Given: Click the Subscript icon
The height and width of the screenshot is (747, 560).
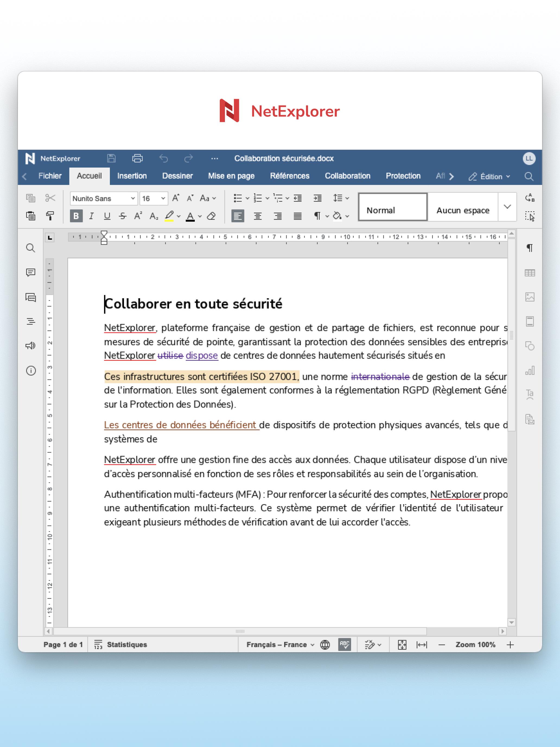Looking at the screenshot, I should click(x=154, y=216).
